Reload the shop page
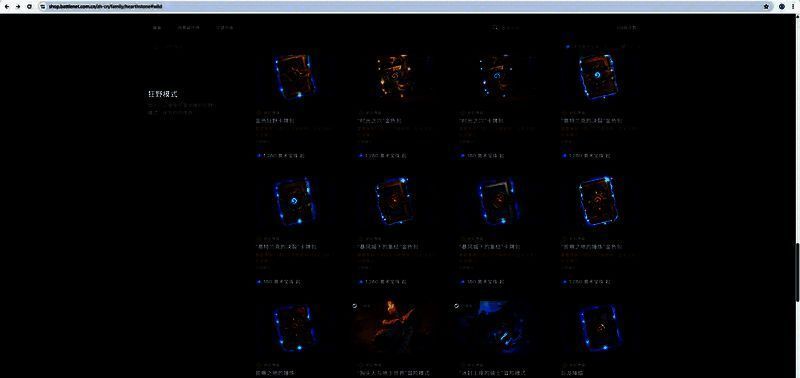This screenshot has height=378, width=800. (x=29, y=7)
